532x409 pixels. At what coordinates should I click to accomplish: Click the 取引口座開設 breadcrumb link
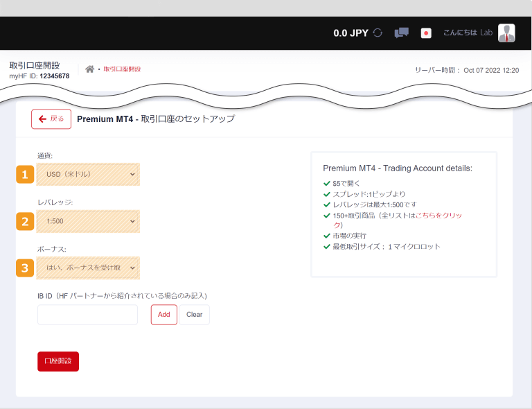(x=122, y=69)
